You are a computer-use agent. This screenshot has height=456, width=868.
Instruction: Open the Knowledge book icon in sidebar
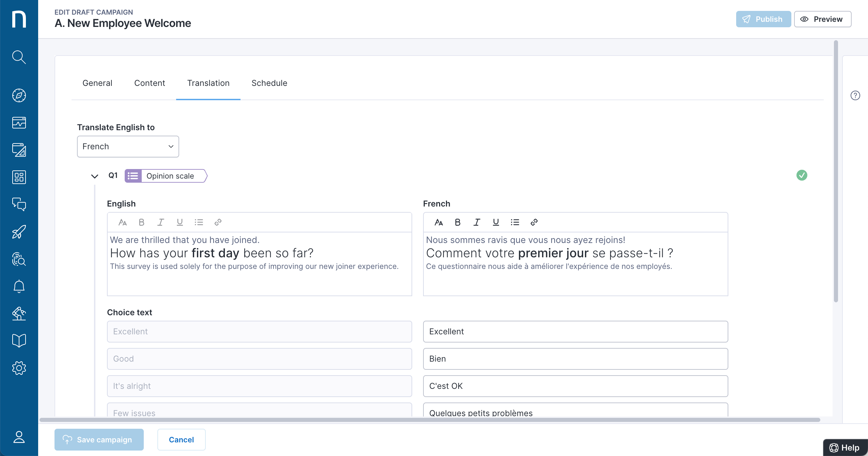tap(19, 340)
